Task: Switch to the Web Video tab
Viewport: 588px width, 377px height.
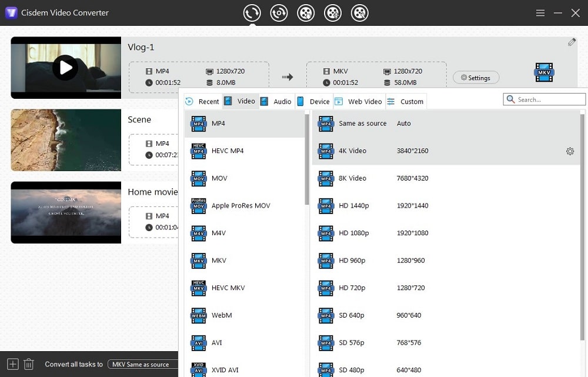Action: [x=359, y=101]
